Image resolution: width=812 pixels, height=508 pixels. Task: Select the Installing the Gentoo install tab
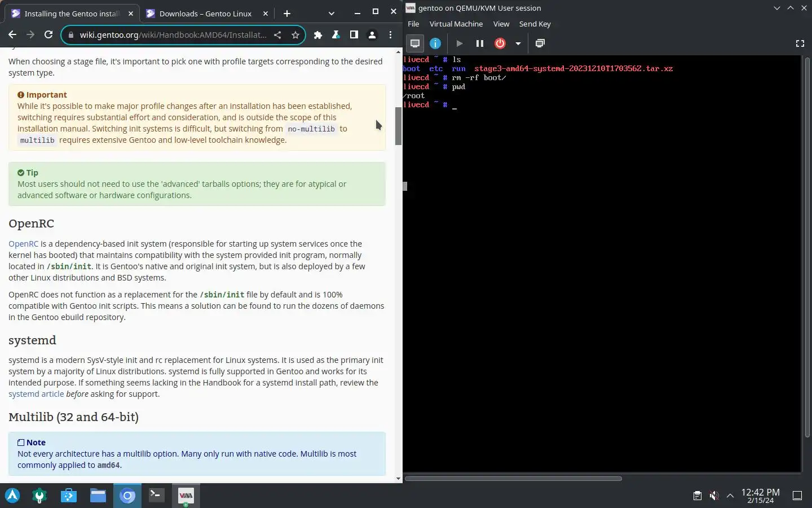click(x=73, y=14)
